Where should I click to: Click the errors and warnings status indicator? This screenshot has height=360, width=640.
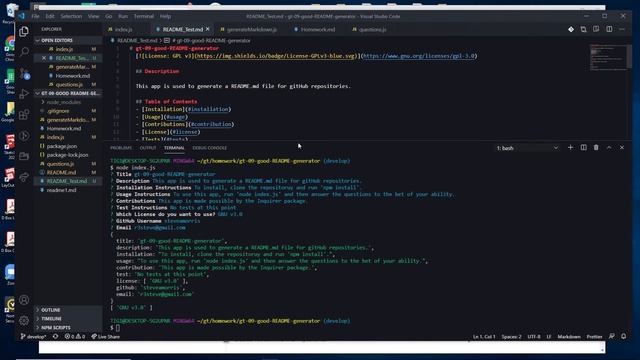74,337
